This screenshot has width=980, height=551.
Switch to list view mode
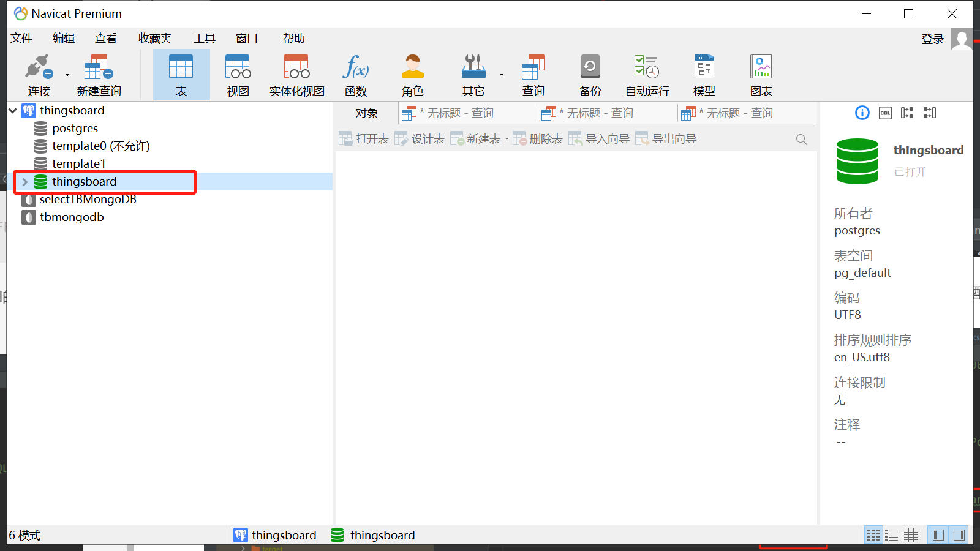(892, 535)
